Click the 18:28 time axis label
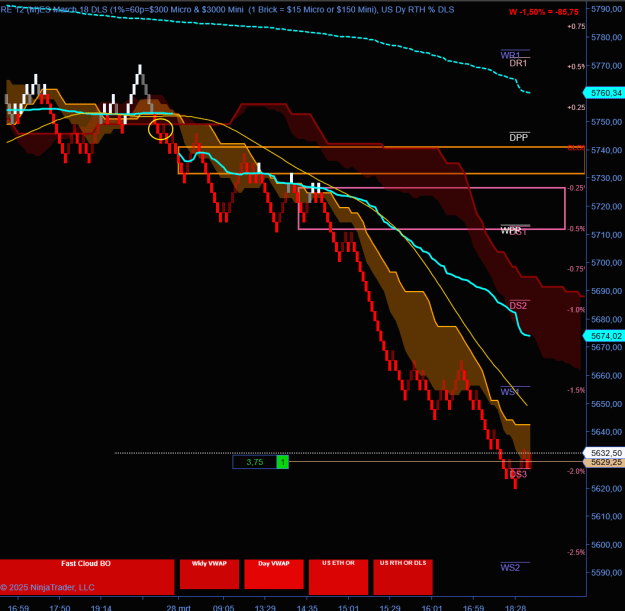Viewport: 625px width, 611px height. click(515, 607)
